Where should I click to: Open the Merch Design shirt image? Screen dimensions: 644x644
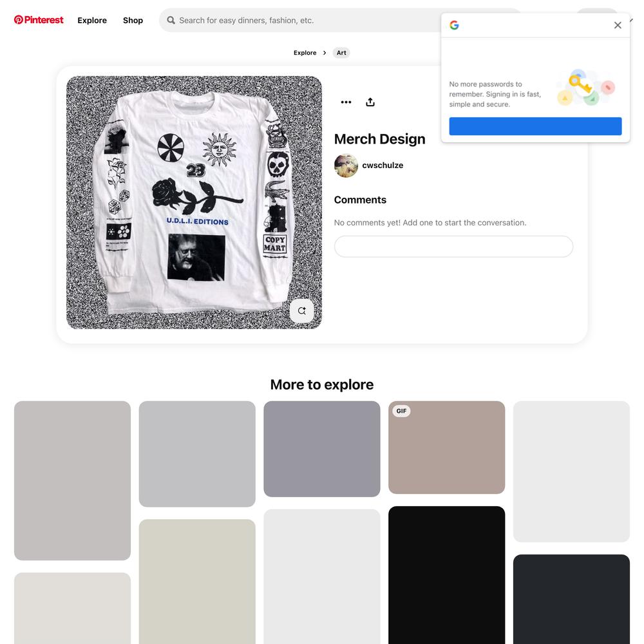tap(194, 202)
